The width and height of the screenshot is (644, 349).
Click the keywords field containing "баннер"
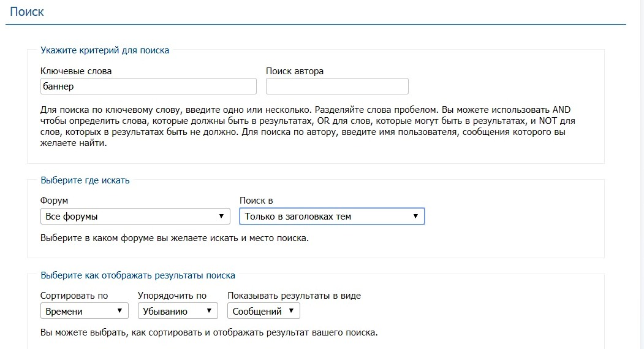148,86
